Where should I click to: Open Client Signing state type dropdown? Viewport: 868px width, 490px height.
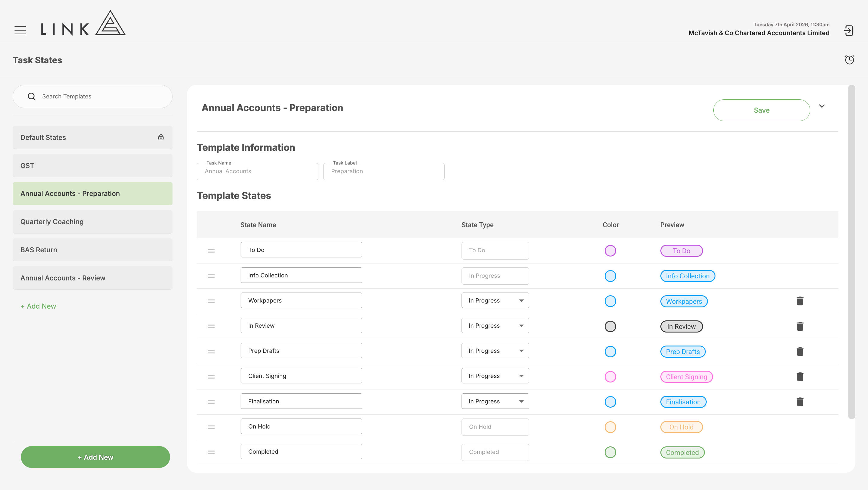pos(495,376)
